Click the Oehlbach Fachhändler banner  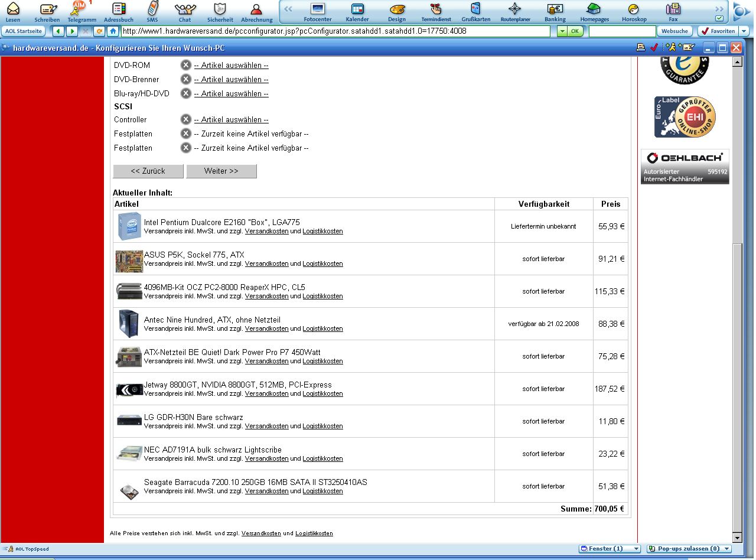point(685,167)
